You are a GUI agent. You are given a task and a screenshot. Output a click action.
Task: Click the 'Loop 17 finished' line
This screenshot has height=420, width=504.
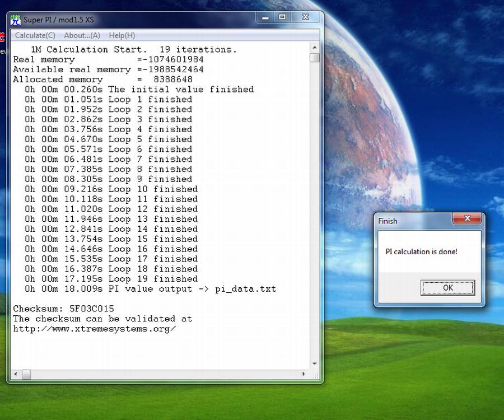click(x=111, y=259)
